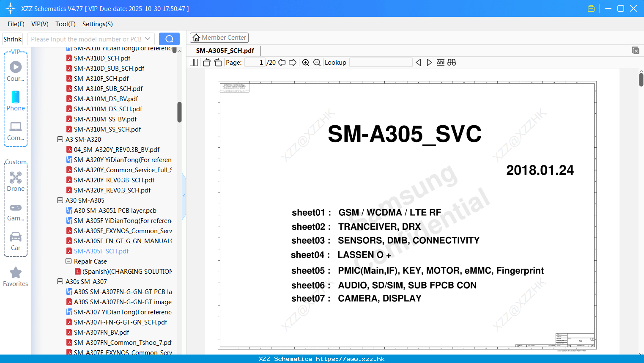Open SM-A310D_SUB_SCH.pdf file
Screen dimensions: 644x363
pos(109,68)
